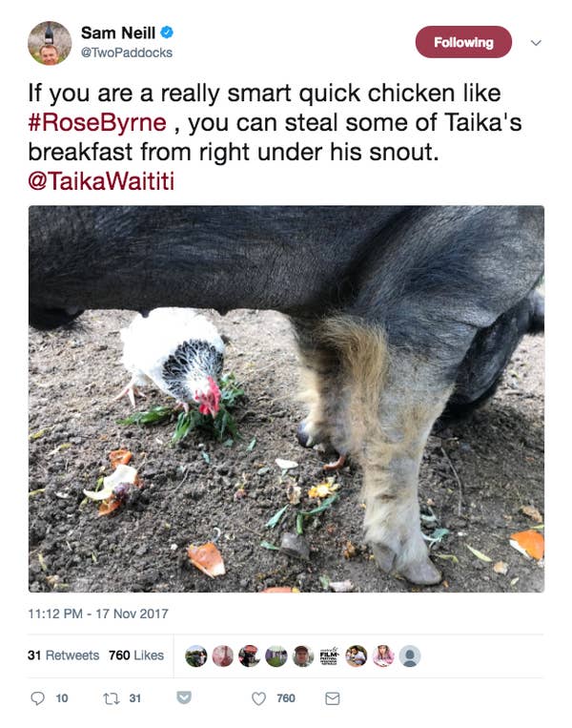Click the reply speech bubble icon
Image resolution: width=572 pixels, height=728 pixels.
[x=37, y=698]
